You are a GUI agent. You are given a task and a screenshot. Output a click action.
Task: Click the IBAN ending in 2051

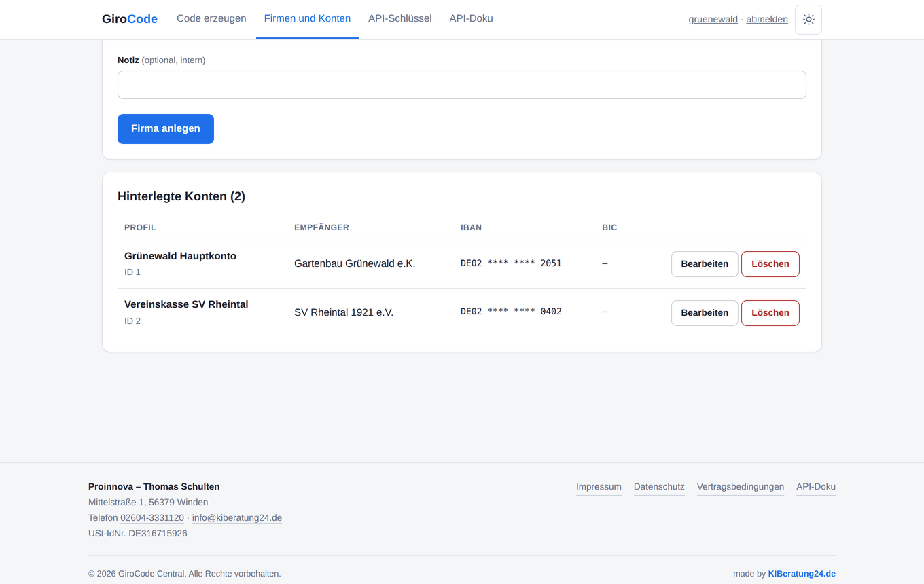click(511, 263)
